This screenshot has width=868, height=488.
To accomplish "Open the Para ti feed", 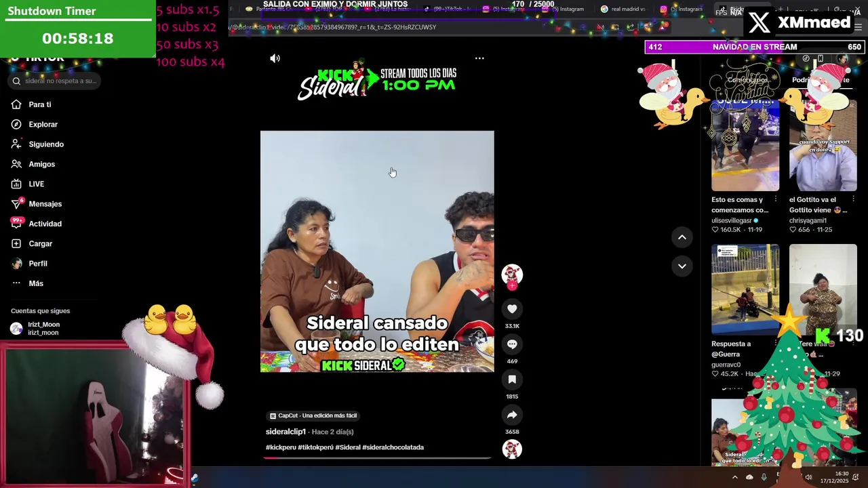I will (40, 104).
